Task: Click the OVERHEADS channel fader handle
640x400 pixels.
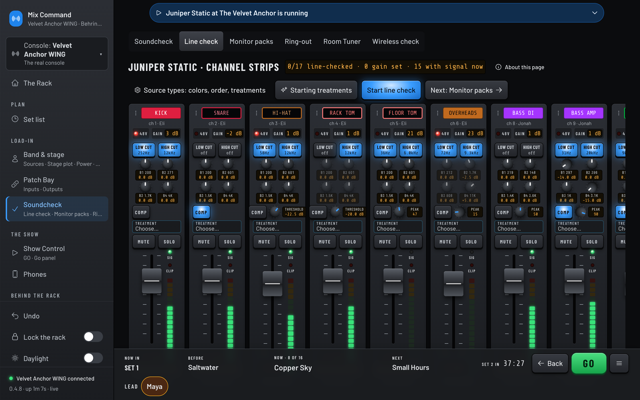Action: coord(453,283)
